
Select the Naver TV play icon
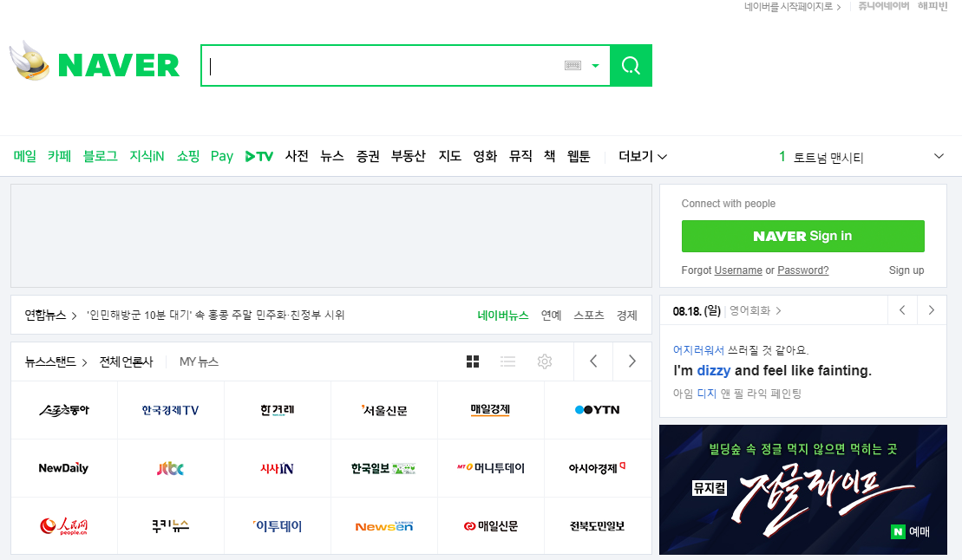pos(258,156)
